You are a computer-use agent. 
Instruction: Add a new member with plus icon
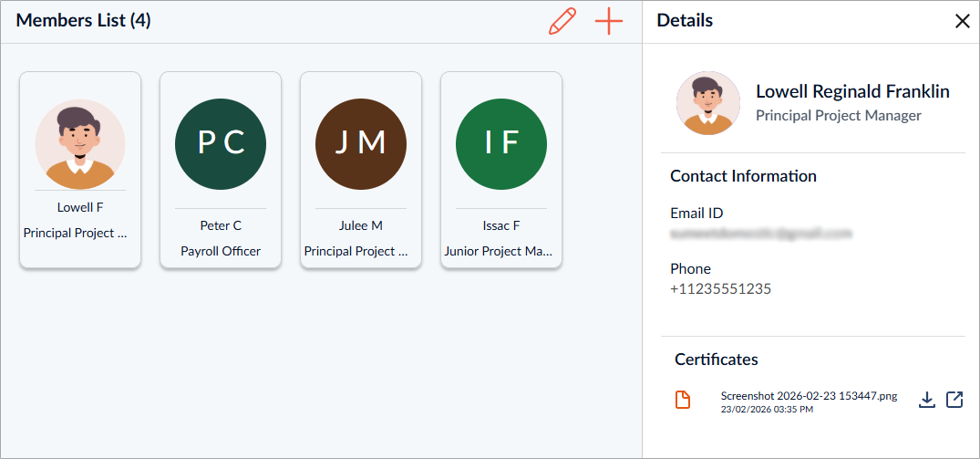609,21
